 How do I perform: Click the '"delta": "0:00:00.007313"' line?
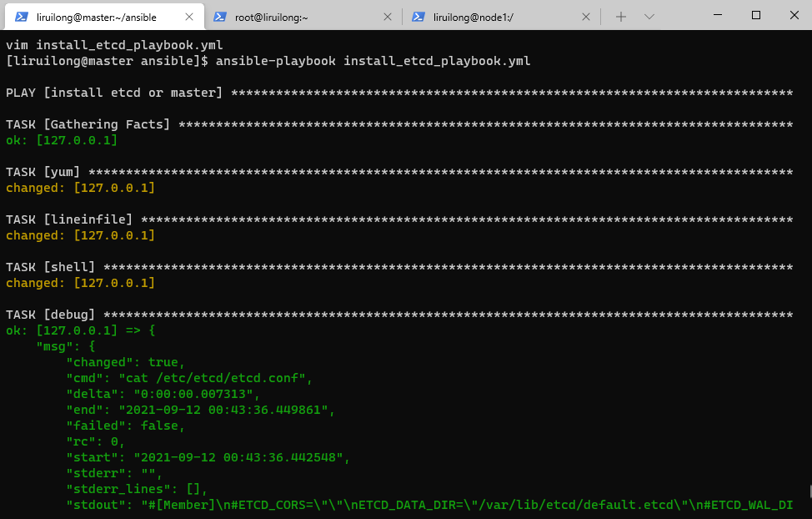click(x=163, y=394)
